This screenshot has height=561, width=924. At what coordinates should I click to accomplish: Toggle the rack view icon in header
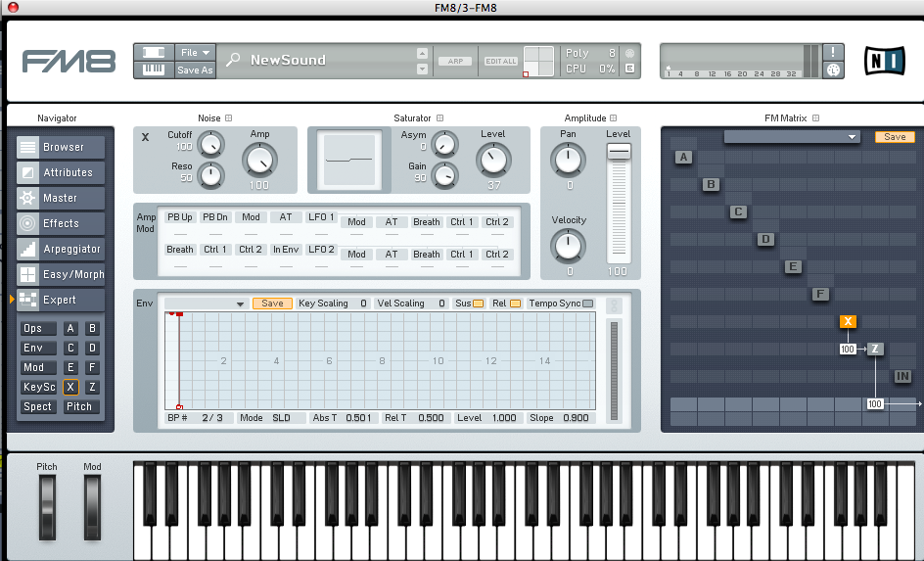(x=154, y=52)
